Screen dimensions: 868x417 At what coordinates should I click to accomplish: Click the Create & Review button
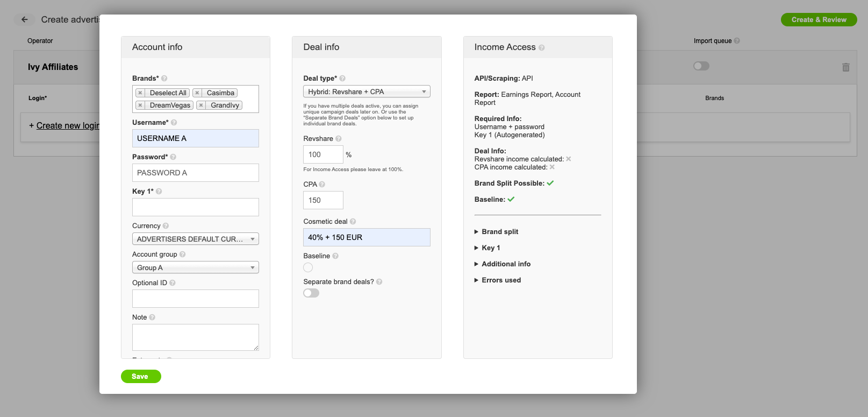click(819, 20)
